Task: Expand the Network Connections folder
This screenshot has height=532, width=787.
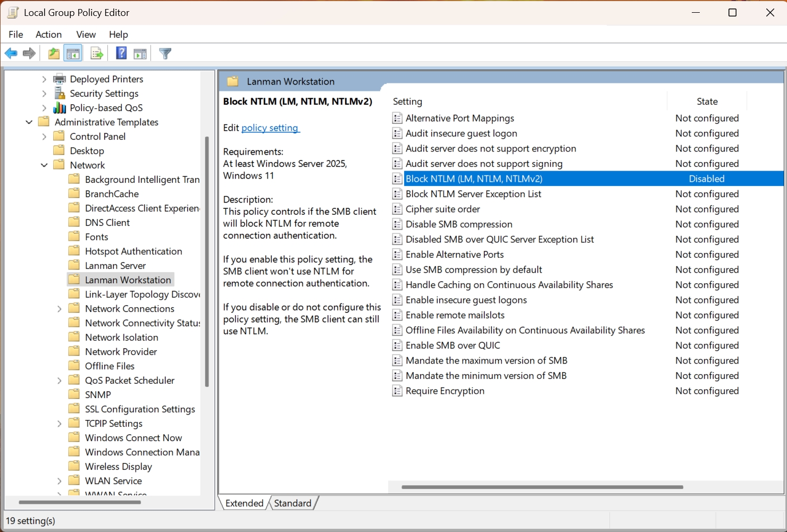Action: coord(60,309)
